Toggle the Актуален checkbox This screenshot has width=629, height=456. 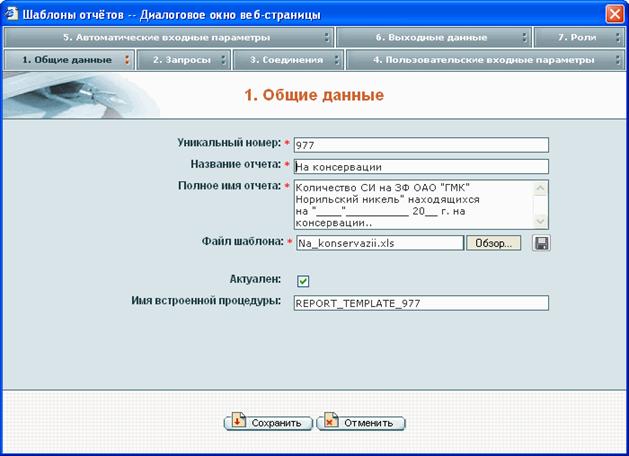click(303, 281)
